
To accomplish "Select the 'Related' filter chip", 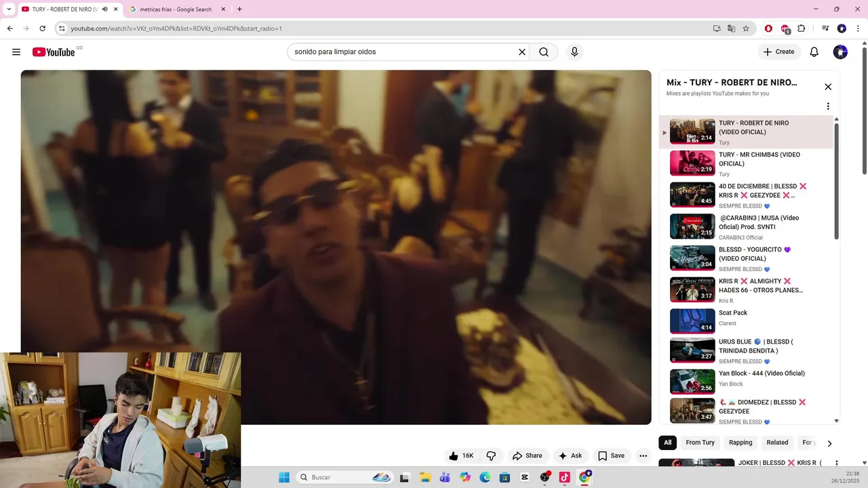I will point(777,443).
